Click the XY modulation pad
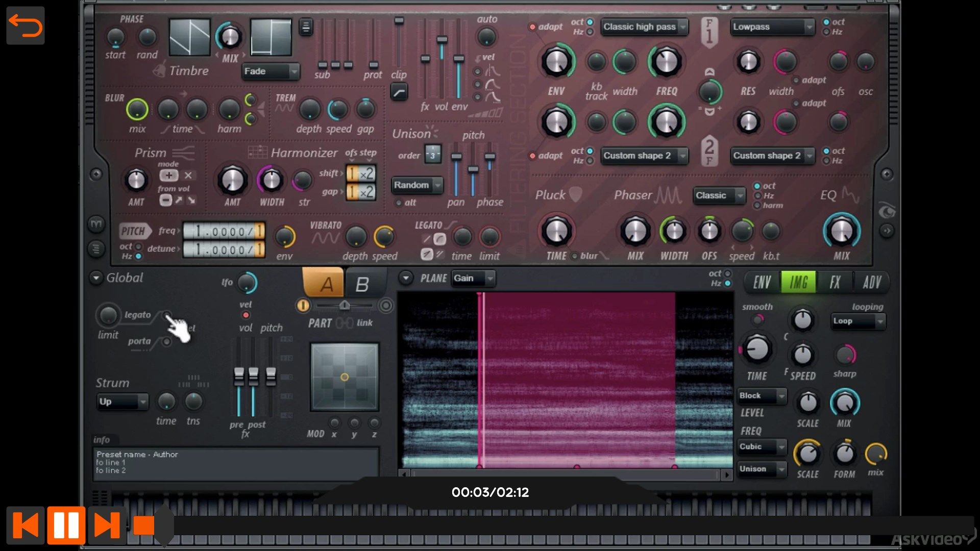 (345, 377)
